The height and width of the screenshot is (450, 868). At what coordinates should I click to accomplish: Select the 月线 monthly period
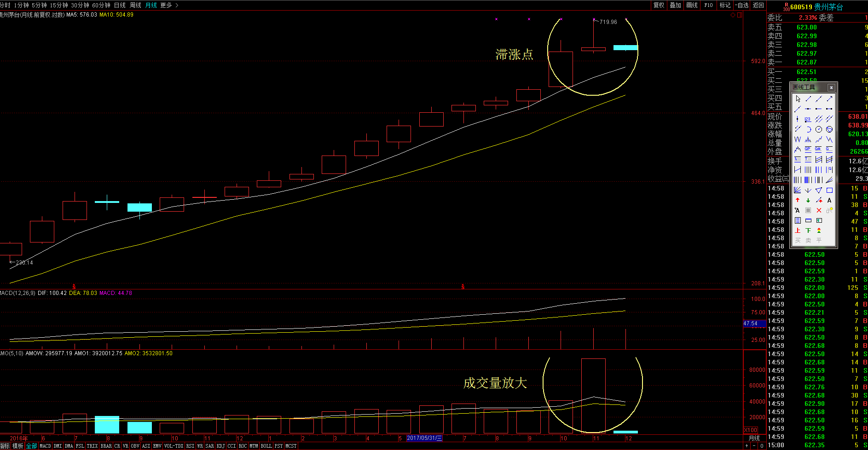click(151, 5)
